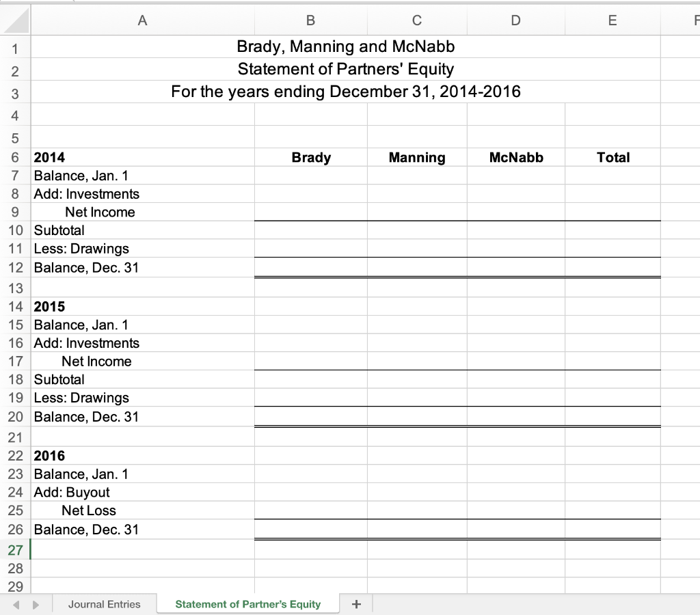The width and height of the screenshot is (700, 615).
Task: Select the bold '2016' heading cell
Action: click(142, 455)
